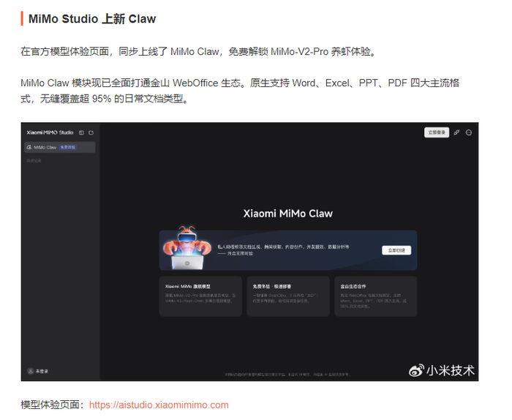The width and height of the screenshot is (512, 420).
Task: Click the 'MiMo Studio 上新 Claw' heading
Action: [x=92, y=18]
